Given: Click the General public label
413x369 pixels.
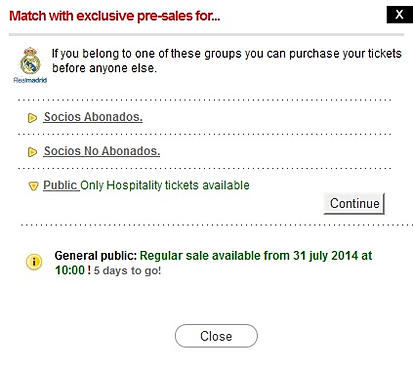Looking at the screenshot, I should pyautogui.click(x=96, y=256).
